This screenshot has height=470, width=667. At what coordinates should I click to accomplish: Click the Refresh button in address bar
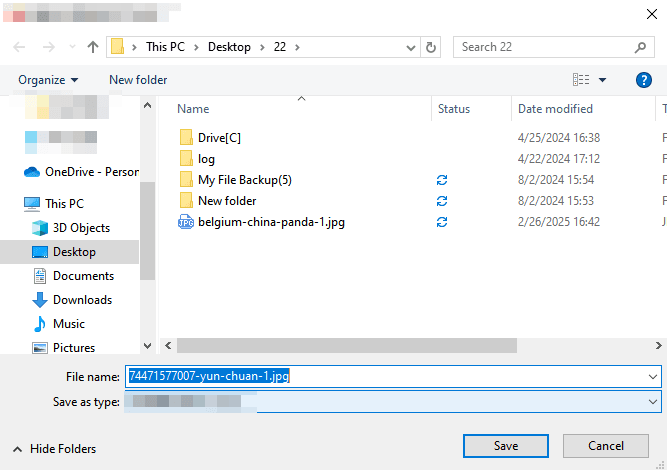point(431,47)
